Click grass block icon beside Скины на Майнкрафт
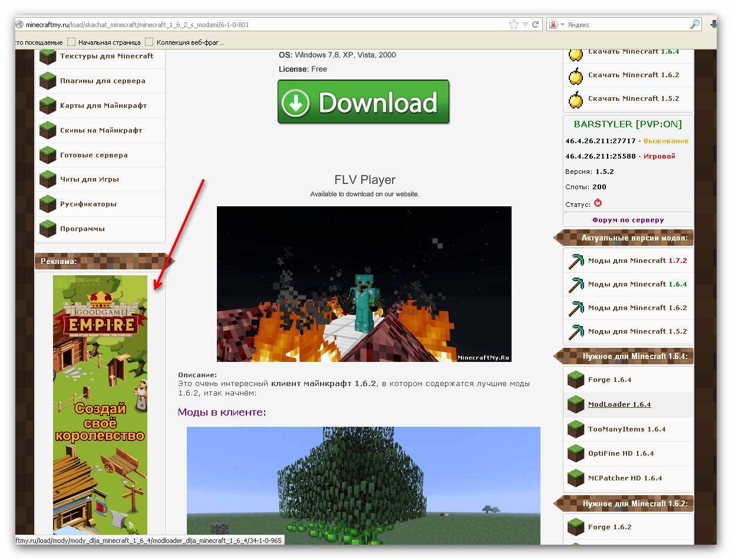The width and height of the screenshot is (732, 560). [47, 130]
